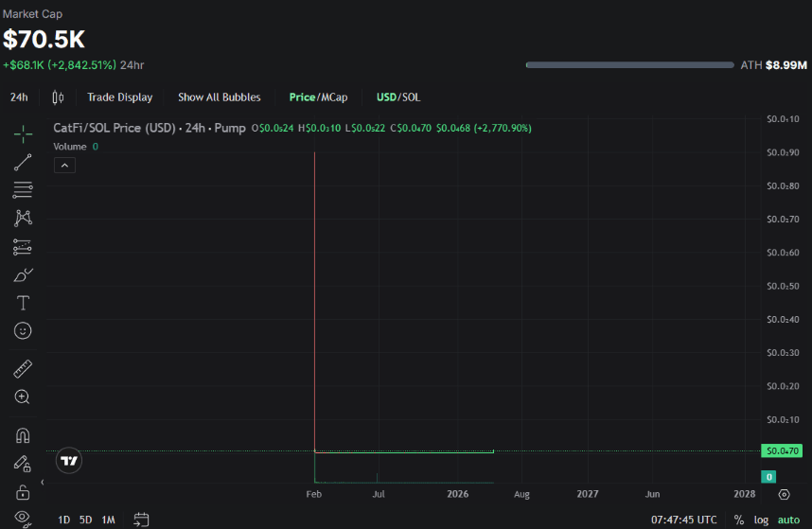Image resolution: width=812 pixels, height=529 pixels.
Task: Click the current price label $0.0₄70
Action: 782,450
